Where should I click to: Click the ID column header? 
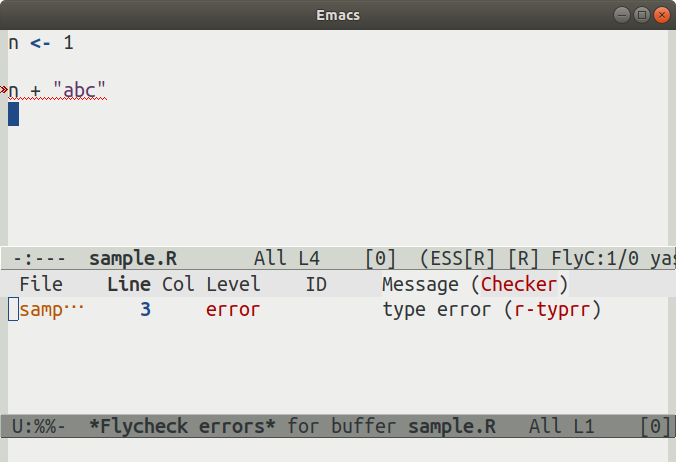[x=316, y=284]
